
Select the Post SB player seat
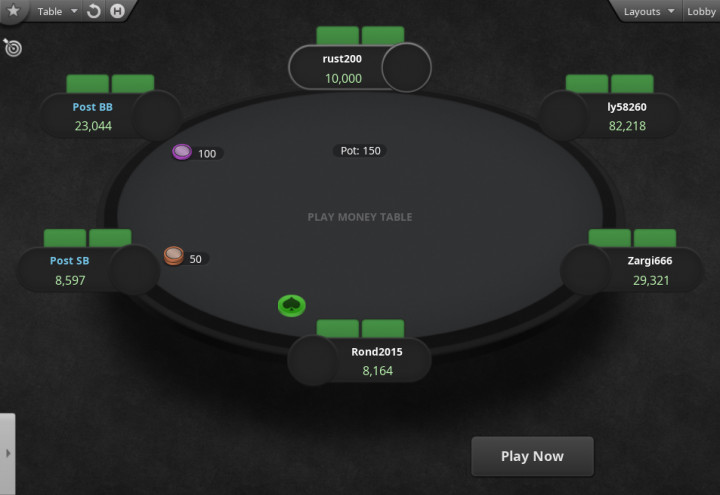(x=88, y=270)
